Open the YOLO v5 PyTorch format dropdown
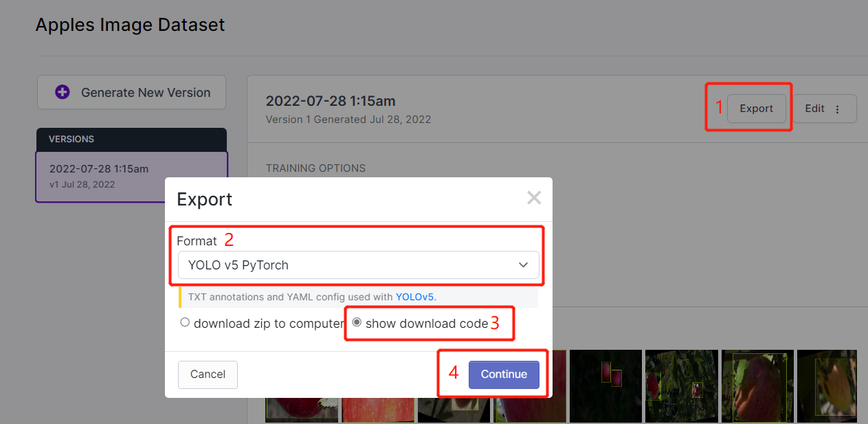 358,265
